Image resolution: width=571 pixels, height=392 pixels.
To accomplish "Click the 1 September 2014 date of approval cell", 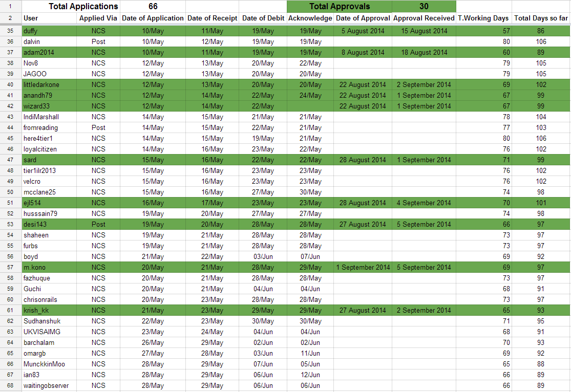I will [363, 267].
